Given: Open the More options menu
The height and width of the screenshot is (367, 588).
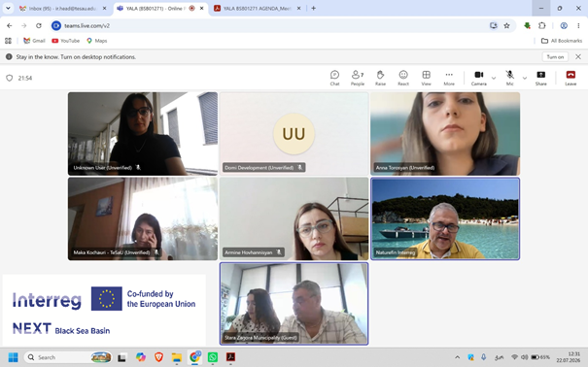Looking at the screenshot, I should tap(449, 78).
